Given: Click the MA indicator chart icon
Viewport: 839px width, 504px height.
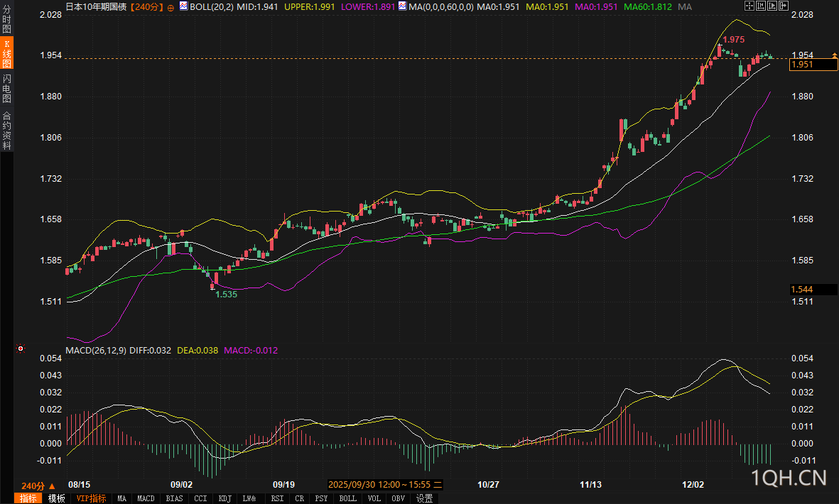Looking at the screenshot, I should [403, 6].
